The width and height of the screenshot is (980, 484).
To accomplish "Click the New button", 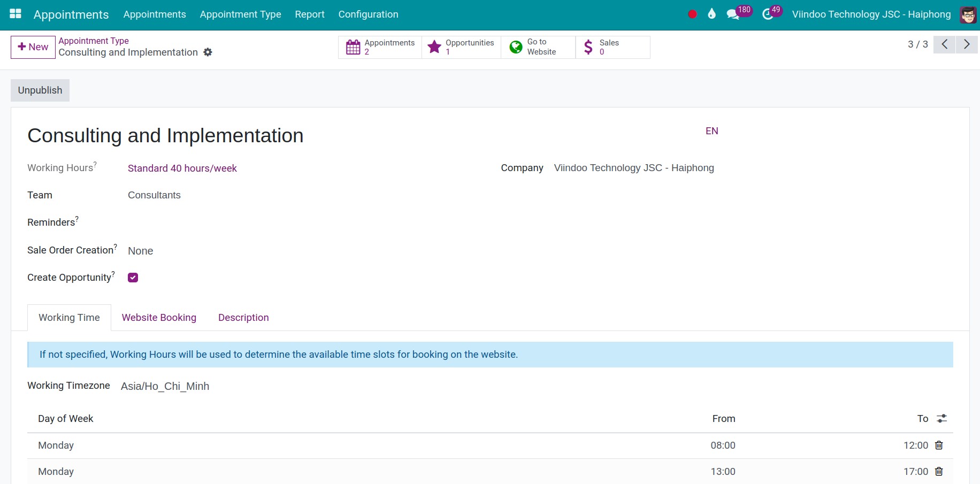I will pyautogui.click(x=33, y=47).
